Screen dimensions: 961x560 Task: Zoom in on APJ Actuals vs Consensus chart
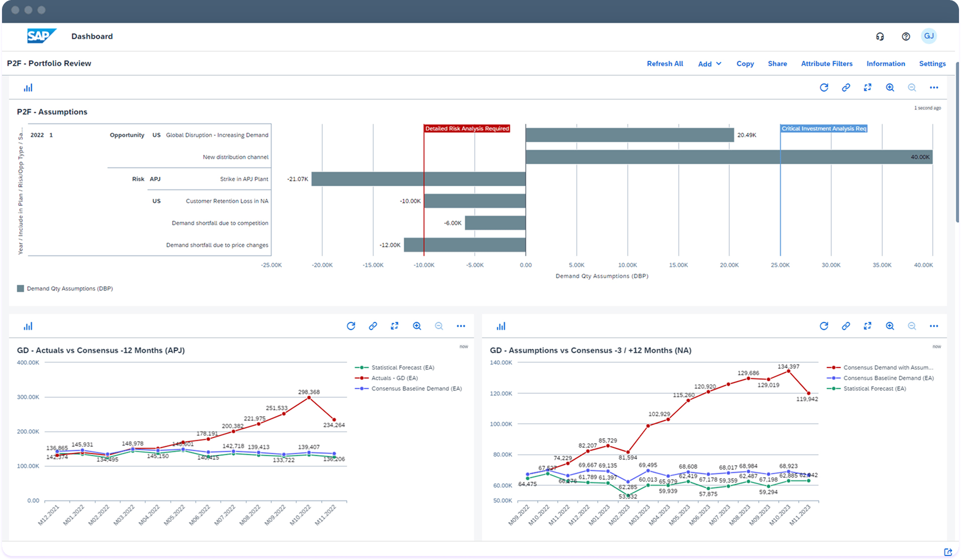[417, 326]
